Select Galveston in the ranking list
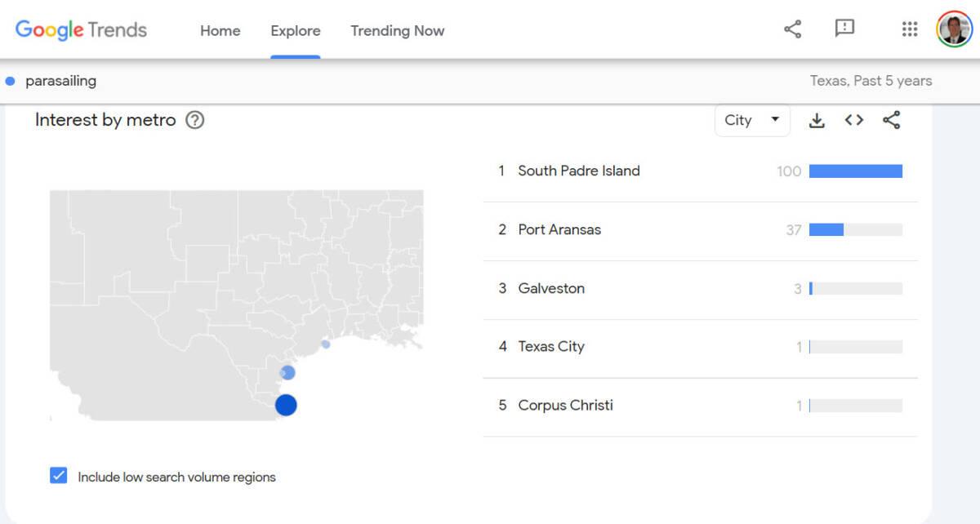Image resolution: width=980 pixels, height=524 pixels. pyautogui.click(x=551, y=289)
